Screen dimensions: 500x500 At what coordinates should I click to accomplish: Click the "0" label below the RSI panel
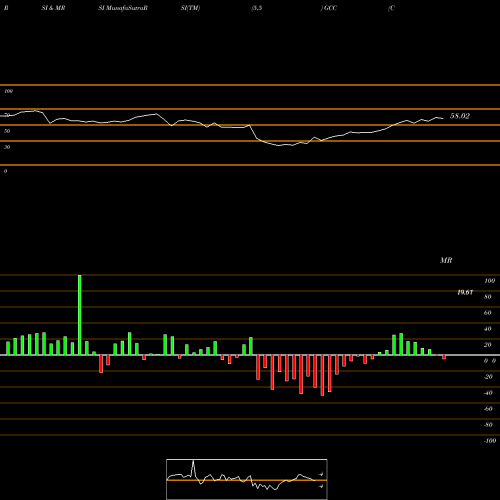click(x=5, y=171)
